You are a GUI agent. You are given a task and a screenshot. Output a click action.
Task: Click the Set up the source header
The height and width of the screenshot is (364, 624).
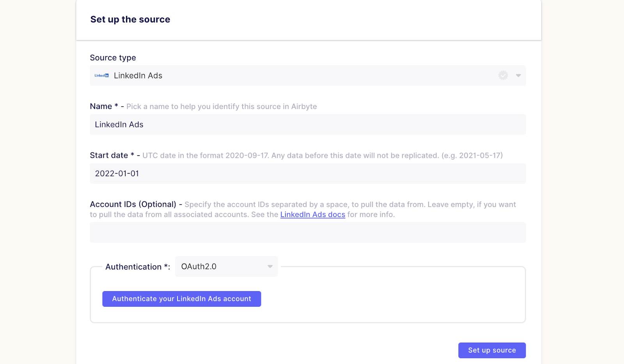pyautogui.click(x=130, y=19)
